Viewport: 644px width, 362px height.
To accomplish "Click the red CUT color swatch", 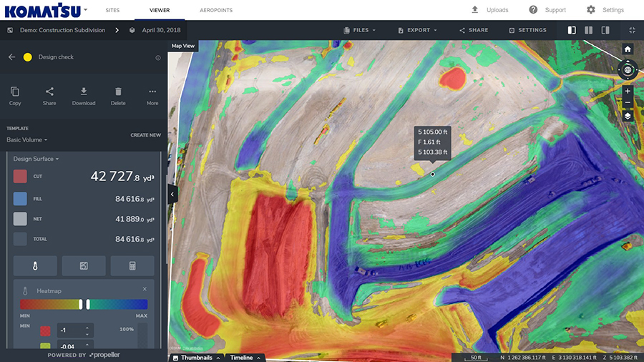I will click(20, 176).
